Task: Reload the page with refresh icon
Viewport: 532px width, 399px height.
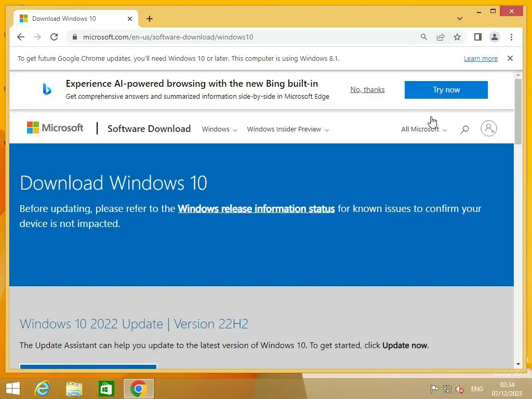Action: point(54,37)
